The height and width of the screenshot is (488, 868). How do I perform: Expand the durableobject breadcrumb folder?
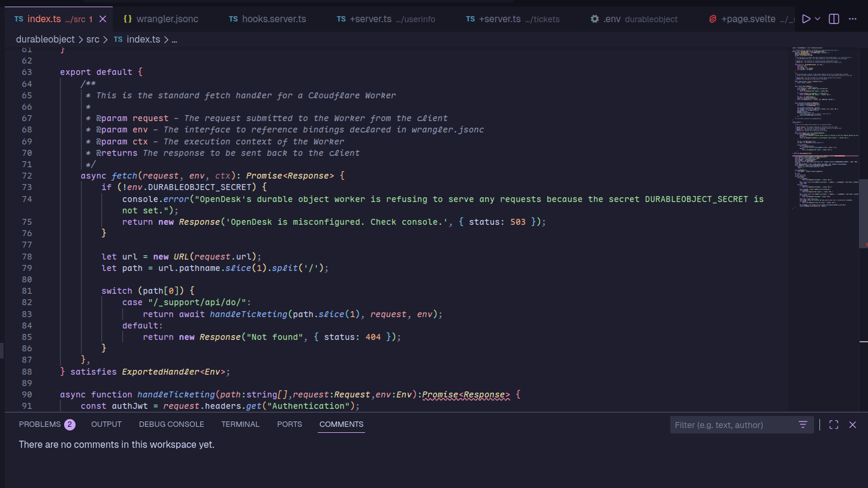click(46, 39)
